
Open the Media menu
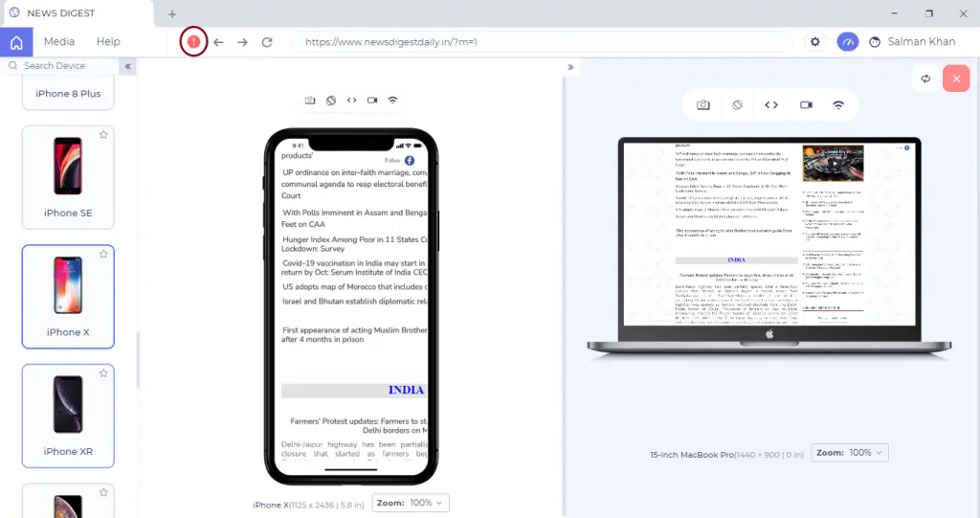(x=59, y=42)
